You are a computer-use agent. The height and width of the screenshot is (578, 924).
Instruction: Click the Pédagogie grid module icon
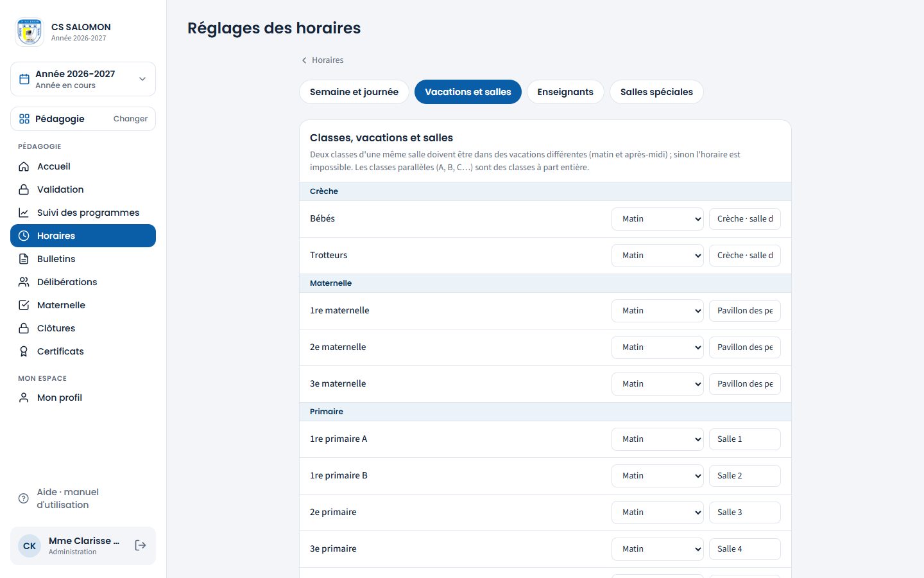click(24, 119)
